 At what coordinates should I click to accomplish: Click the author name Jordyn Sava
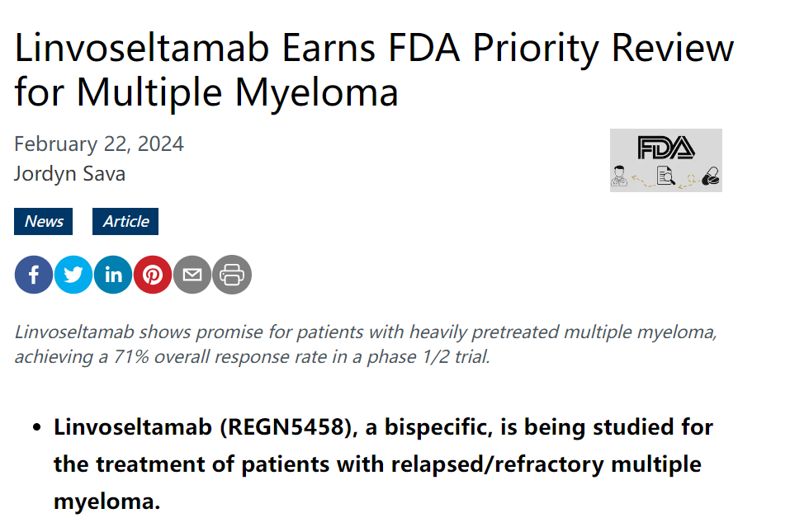coord(69,174)
